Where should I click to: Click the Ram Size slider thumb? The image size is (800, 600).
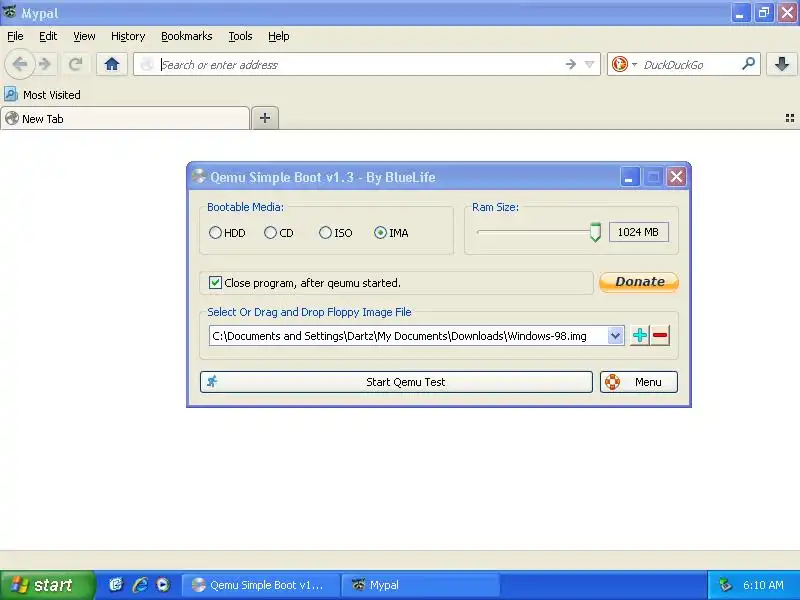595,232
